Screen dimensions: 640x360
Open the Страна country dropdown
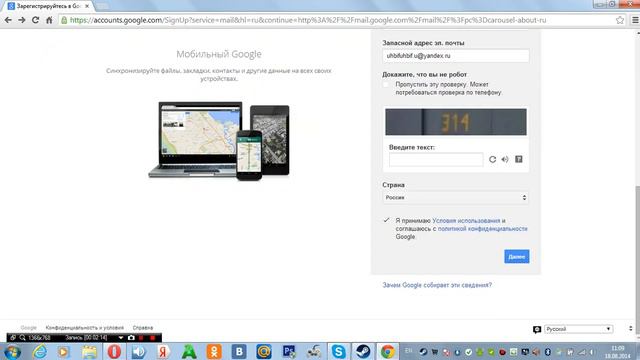456,198
